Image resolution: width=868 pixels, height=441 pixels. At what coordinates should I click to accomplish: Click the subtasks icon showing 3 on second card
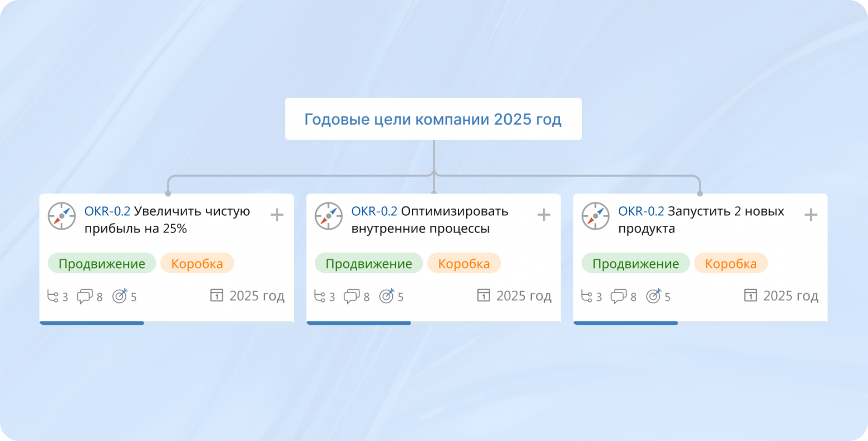pyautogui.click(x=320, y=296)
